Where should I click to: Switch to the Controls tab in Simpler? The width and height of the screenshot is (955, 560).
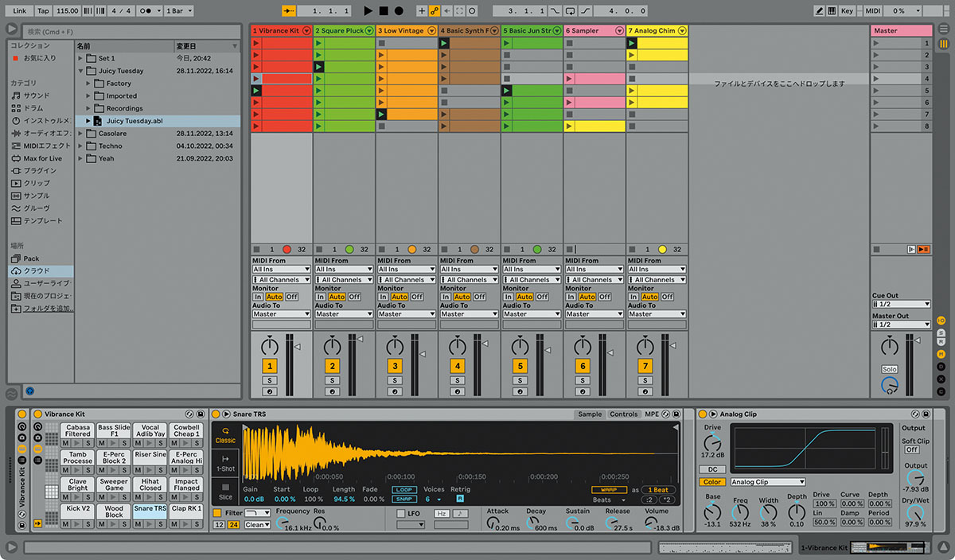click(624, 414)
